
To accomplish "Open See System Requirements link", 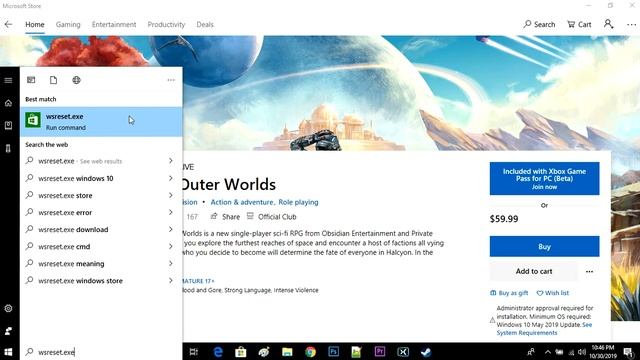I will 544,329.
